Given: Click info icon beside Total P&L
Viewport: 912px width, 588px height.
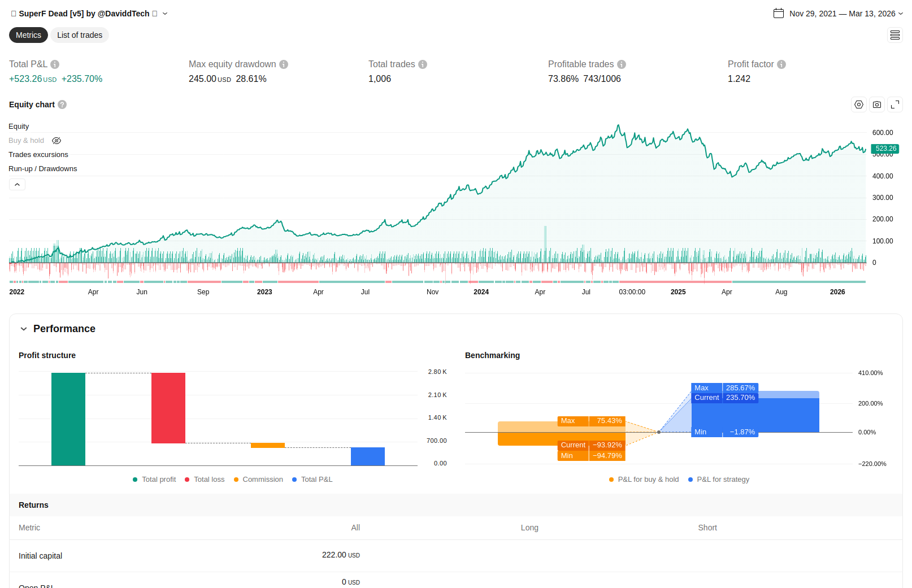Looking at the screenshot, I should (x=55, y=64).
